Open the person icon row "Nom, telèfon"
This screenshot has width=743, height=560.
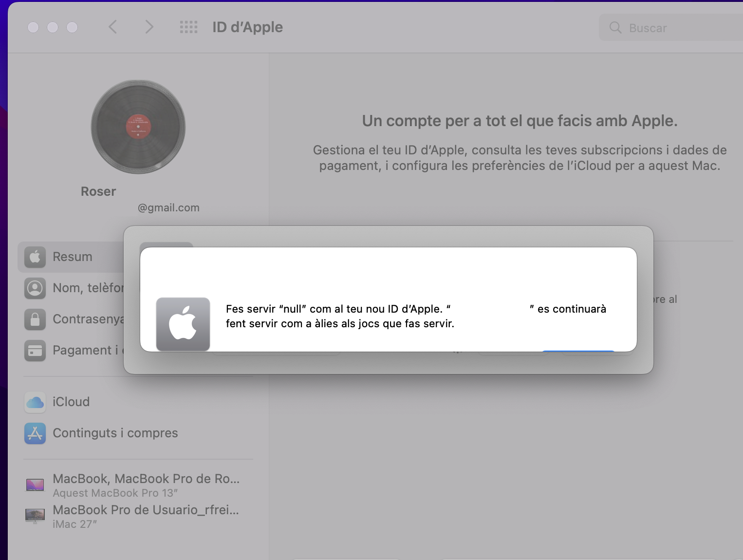(x=74, y=288)
